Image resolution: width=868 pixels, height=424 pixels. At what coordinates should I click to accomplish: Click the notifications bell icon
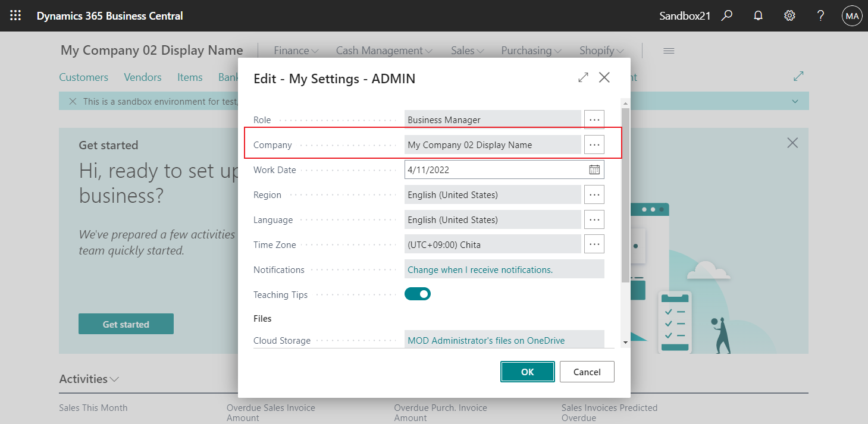[758, 15]
